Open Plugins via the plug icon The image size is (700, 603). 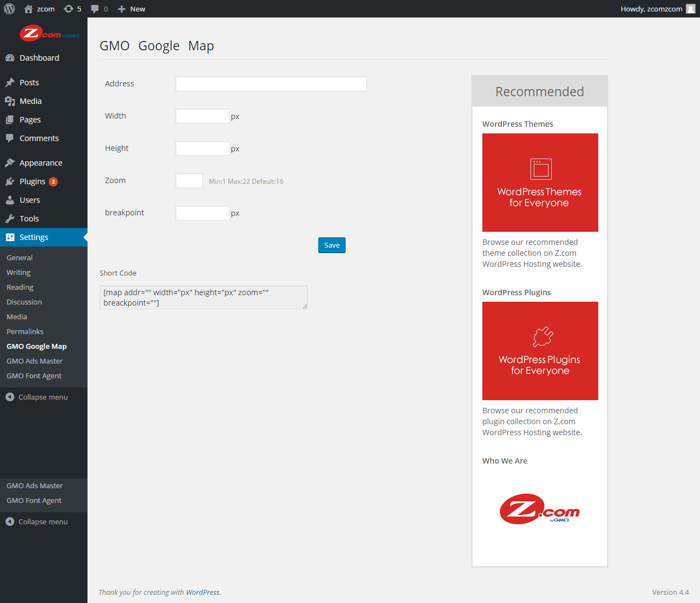coord(10,182)
